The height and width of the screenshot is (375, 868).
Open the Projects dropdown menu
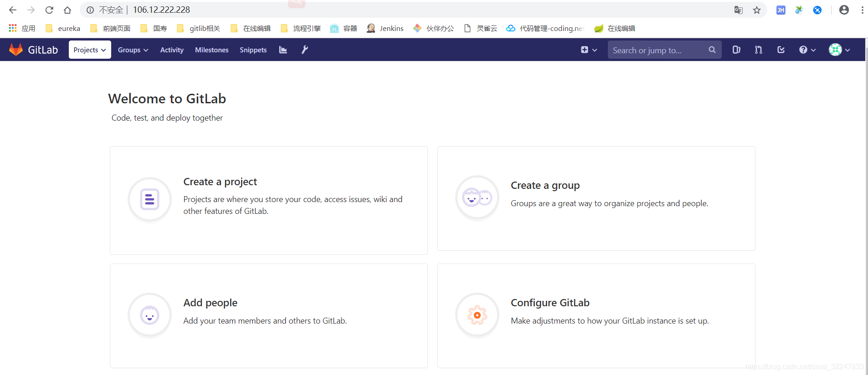90,50
